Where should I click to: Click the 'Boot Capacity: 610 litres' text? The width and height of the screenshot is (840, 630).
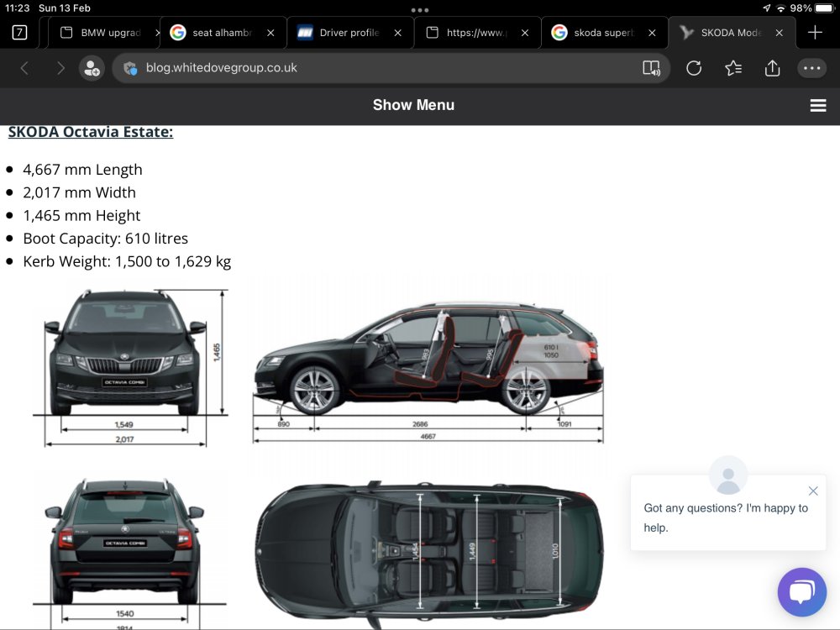tap(106, 239)
